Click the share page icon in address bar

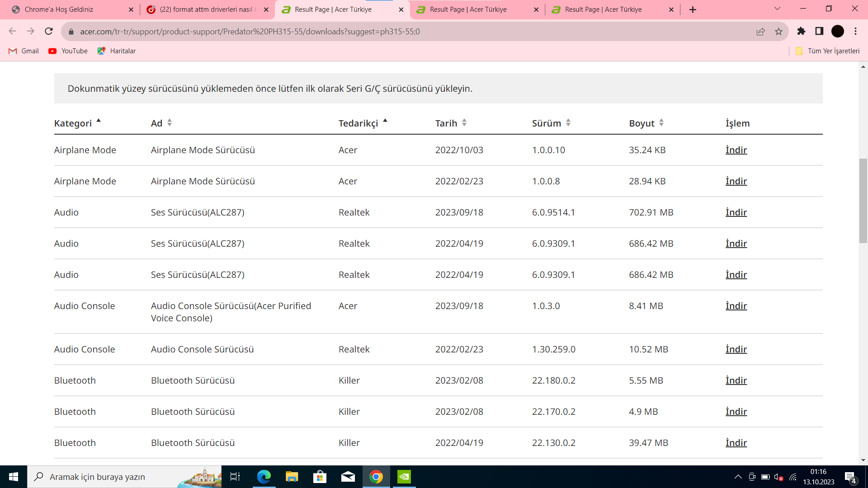(x=760, y=31)
